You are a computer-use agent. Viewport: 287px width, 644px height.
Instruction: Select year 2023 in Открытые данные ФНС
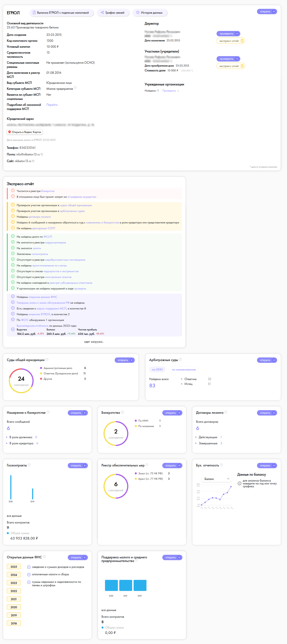(x=14, y=583)
